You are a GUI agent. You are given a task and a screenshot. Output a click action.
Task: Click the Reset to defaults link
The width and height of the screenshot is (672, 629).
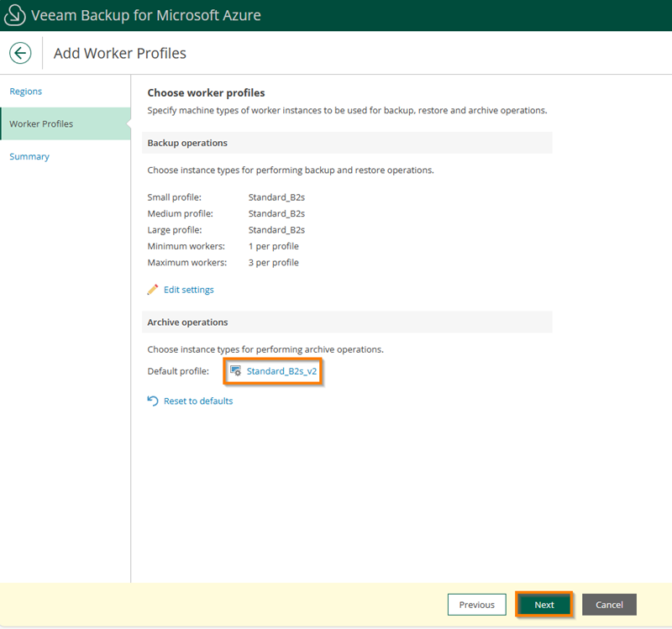(198, 401)
